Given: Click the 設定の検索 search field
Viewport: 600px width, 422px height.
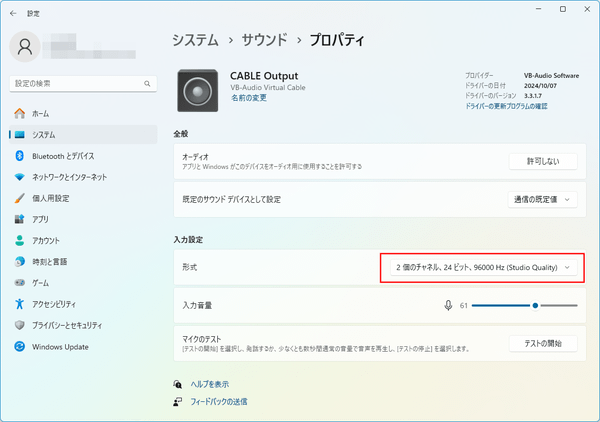Looking at the screenshot, I should (x=83, y=83).
